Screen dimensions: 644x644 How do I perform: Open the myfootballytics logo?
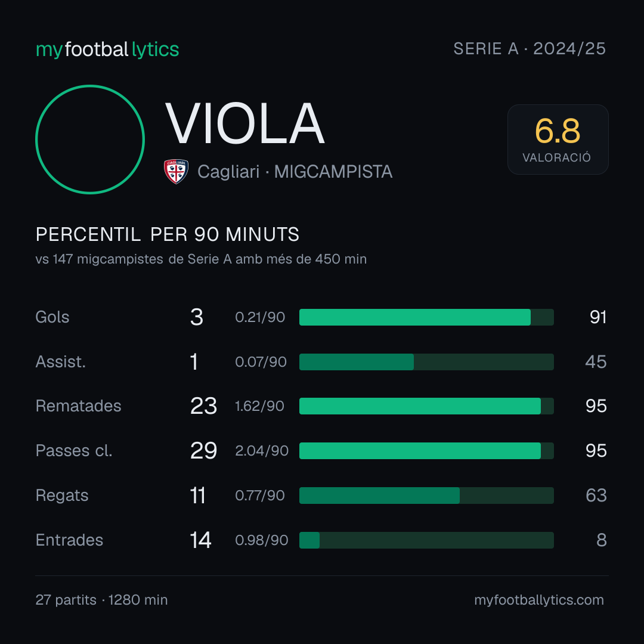(x=107, y=49)
